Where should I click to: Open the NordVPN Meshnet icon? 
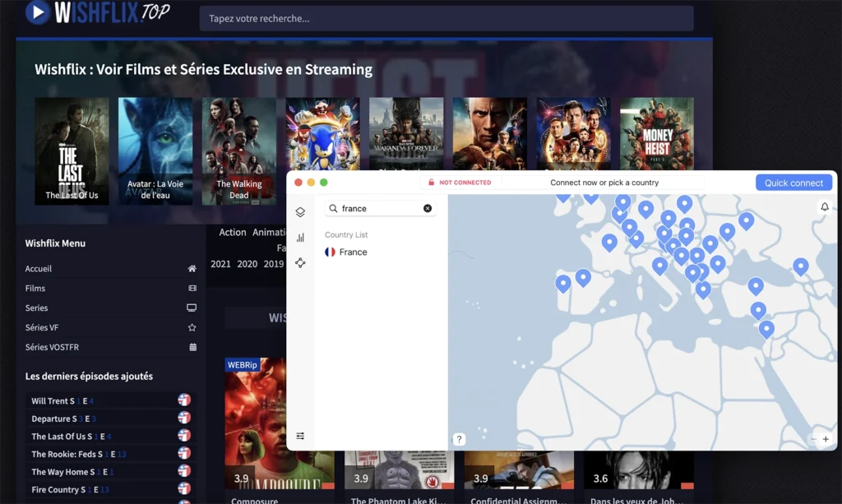coord(300,263)
